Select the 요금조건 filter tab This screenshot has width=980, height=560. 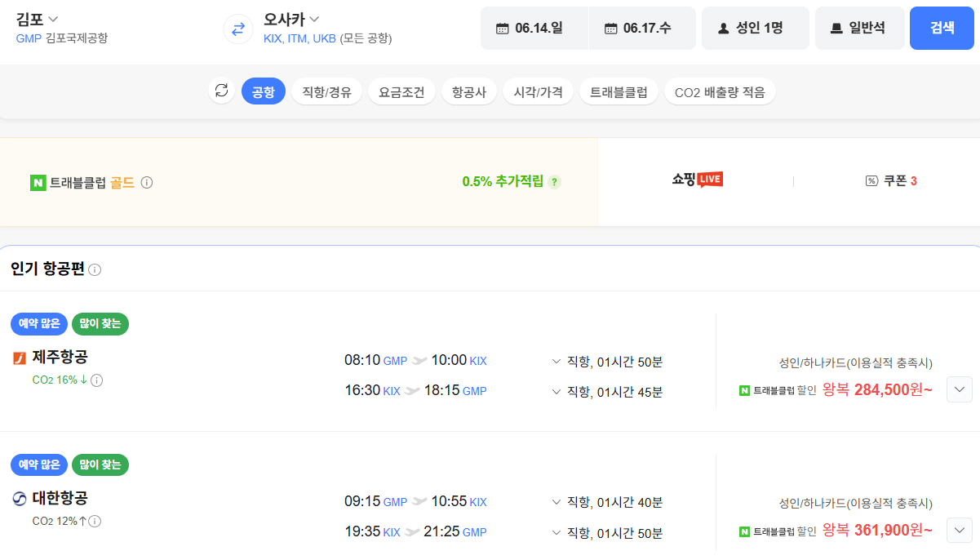401,91
